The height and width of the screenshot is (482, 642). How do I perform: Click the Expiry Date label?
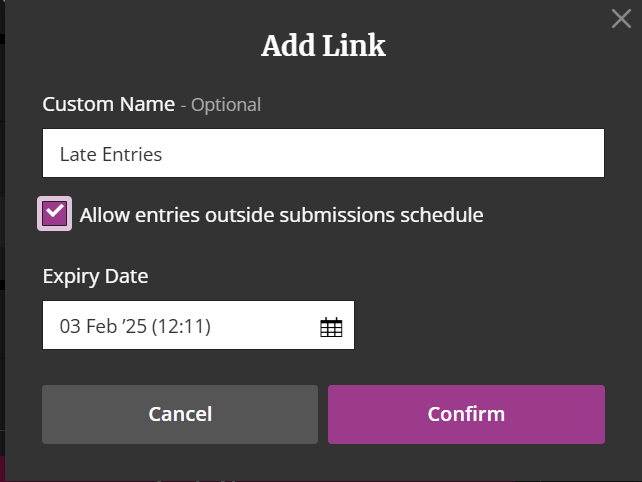point(95,276)
